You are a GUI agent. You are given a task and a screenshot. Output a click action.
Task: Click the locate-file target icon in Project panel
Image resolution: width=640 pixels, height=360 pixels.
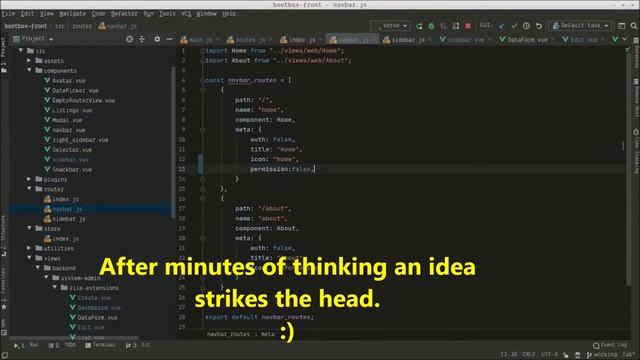[129, 39]
